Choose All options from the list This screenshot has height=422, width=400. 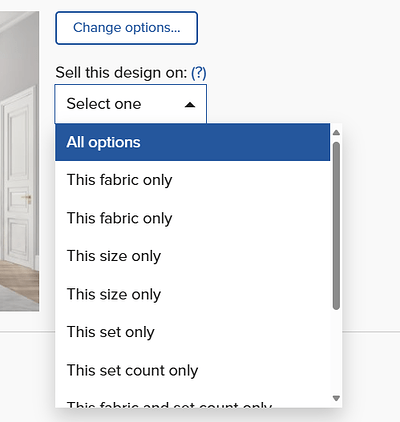point(193,142)
